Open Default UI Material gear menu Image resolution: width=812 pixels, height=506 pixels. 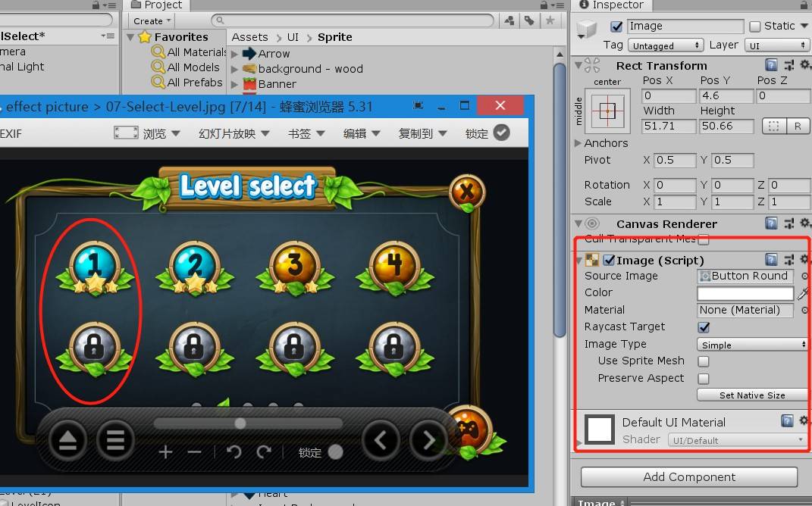point(804,420)
